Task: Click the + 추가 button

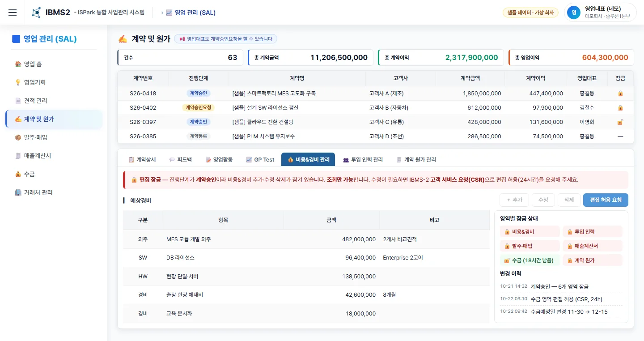Action: (x=514, y=200)
